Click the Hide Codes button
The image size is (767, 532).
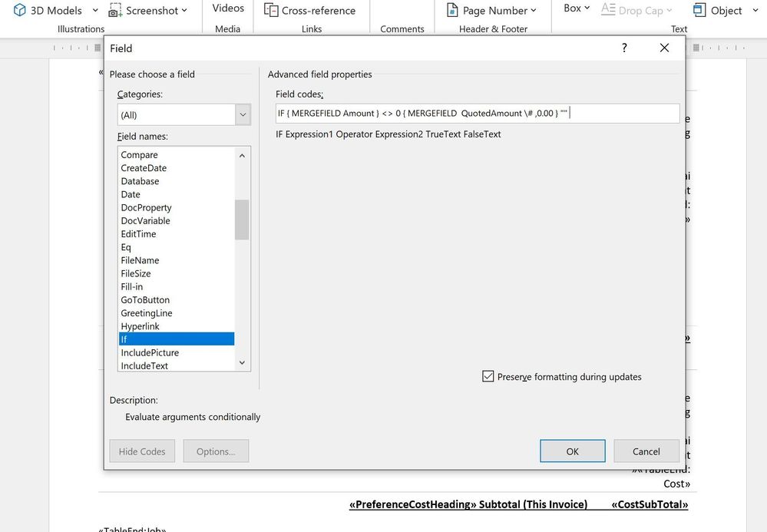pos(142,451)
